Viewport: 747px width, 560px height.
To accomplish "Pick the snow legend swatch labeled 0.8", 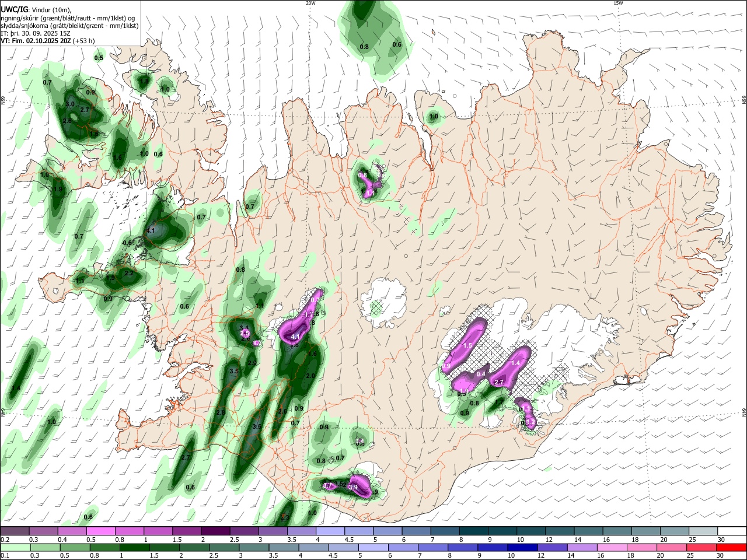I will (129, 531).
